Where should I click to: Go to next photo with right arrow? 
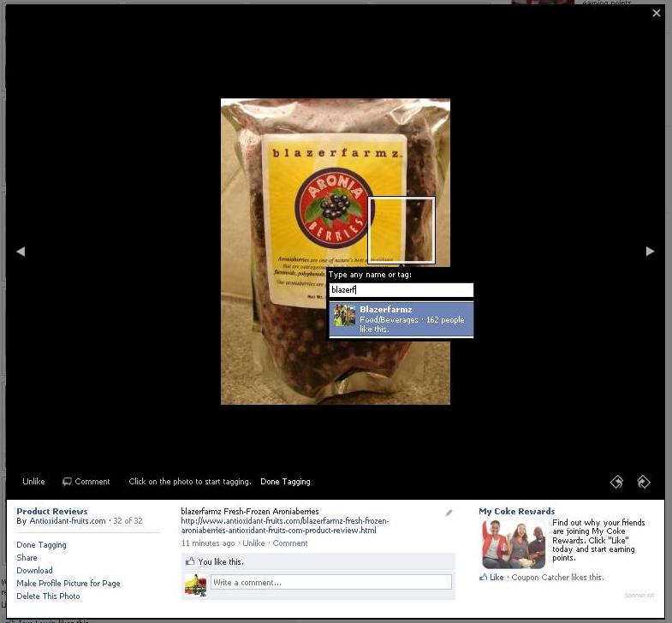pyautogui.click(x=650, y=251)
